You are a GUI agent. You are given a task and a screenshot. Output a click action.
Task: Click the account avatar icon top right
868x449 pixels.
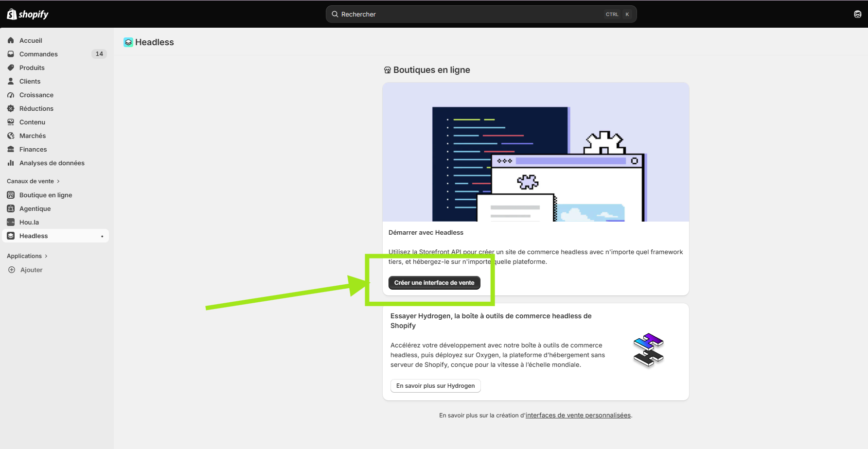tap(858, 14)
